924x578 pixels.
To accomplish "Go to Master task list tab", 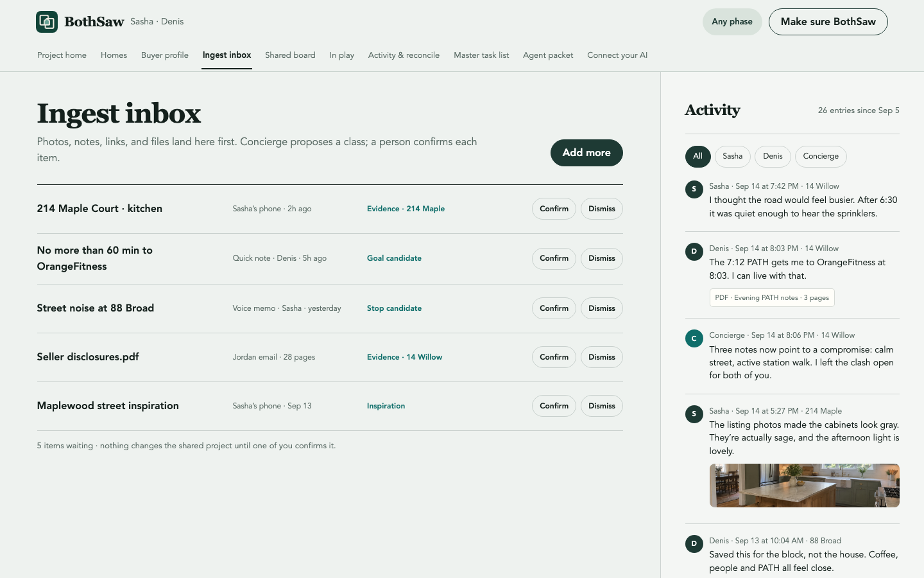I will click(x=481, y=55).
